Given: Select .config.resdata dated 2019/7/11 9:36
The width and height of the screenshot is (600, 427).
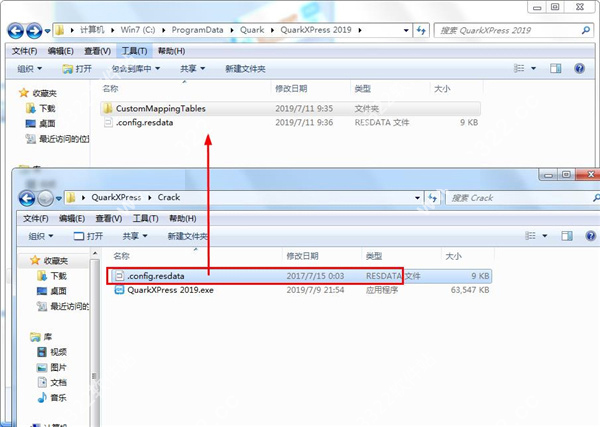Looking at the screenshot, I should point(290,122).
